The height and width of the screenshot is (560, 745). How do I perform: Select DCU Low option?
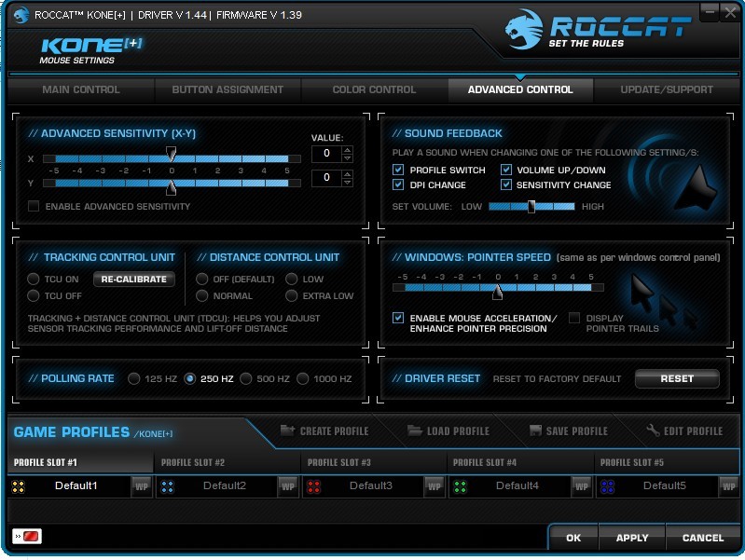point(292,279)
